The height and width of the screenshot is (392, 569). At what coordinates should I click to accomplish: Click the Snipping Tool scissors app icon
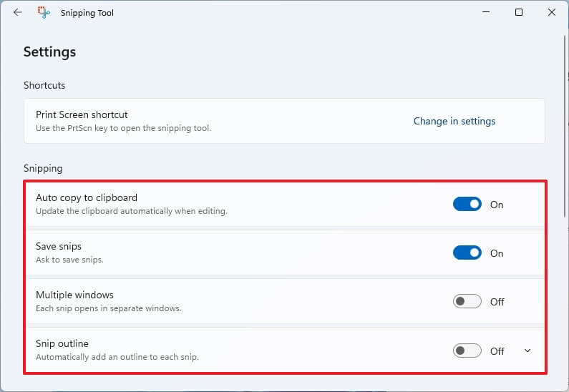coord(44,13)
